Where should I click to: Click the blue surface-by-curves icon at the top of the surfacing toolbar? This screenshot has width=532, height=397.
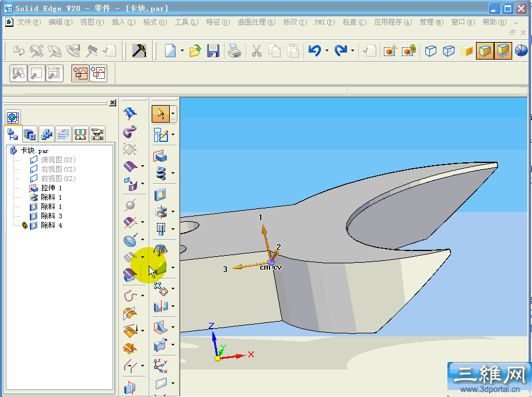[x=130, y=114]
